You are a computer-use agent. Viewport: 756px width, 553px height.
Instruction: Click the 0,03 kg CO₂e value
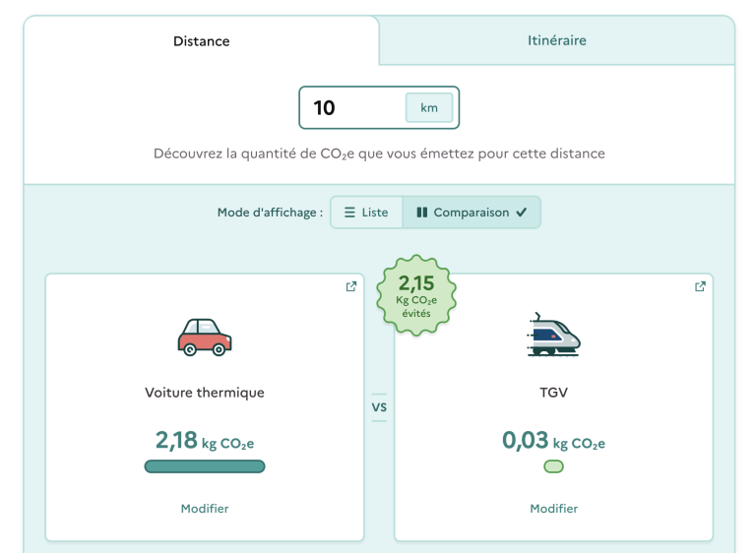[553, 441]
